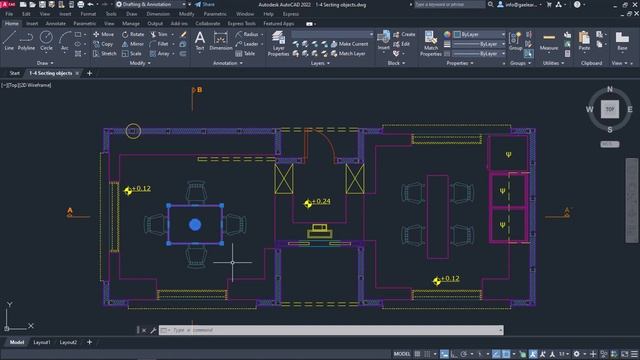Click the Group tool
640x360 pixels.
(x=515, y=41)
